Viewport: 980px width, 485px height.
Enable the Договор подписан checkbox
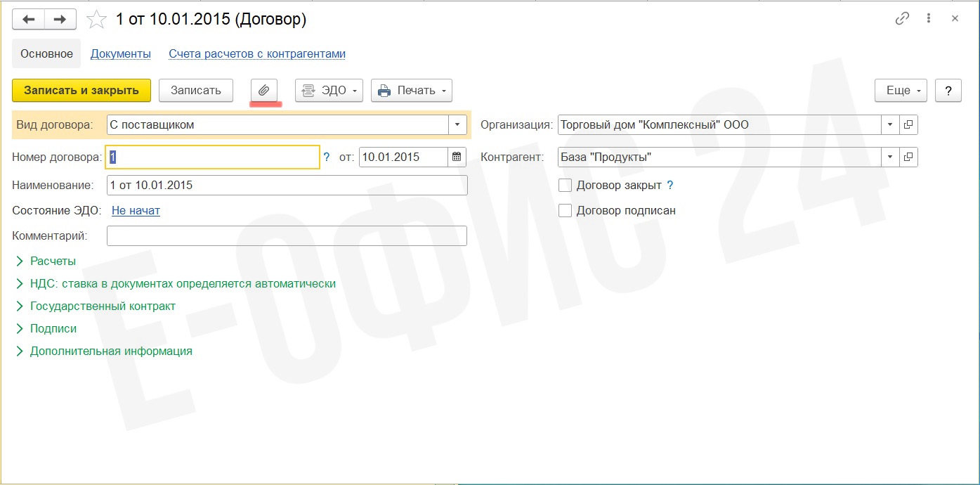tap(565, 211)
